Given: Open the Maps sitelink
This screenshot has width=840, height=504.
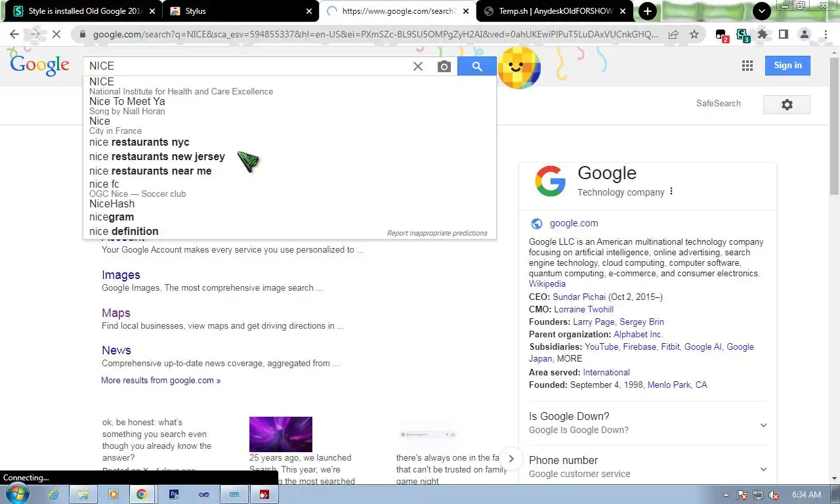Looking at the screenshot, I should (x=116, y=313).
